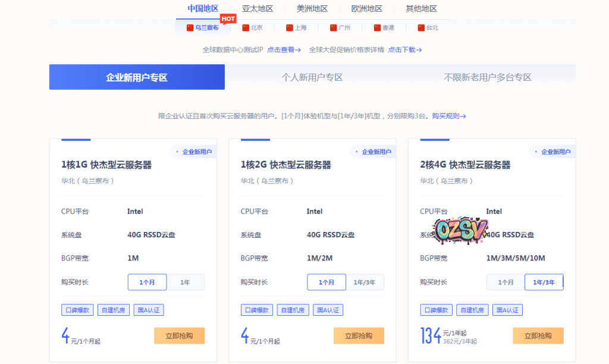Click the 广州 flag icon
The height and width of the screenshot is (364, 609).
pos(334,28)
